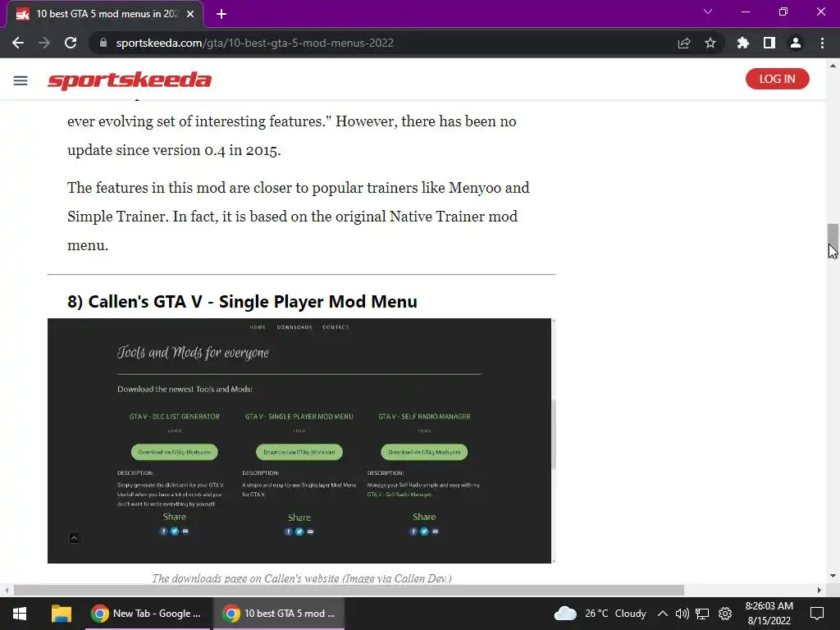The height and width of the screenshot is (630, 840).
Task: Open the Windows Start menu
Action: click(20, 614)
